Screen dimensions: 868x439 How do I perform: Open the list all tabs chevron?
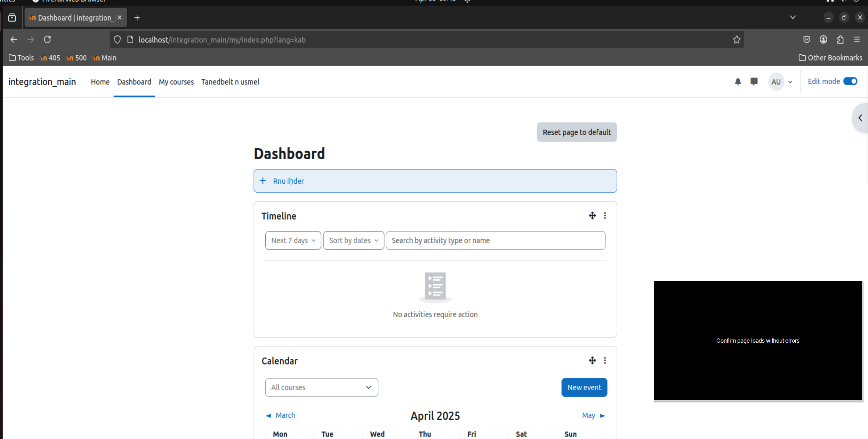[793, 17]
